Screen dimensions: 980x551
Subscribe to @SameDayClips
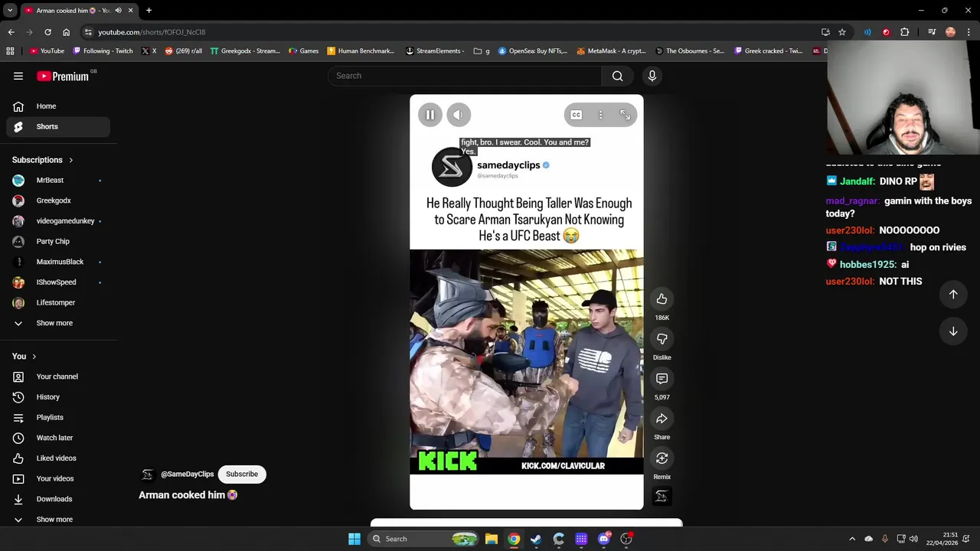(242, 474)
